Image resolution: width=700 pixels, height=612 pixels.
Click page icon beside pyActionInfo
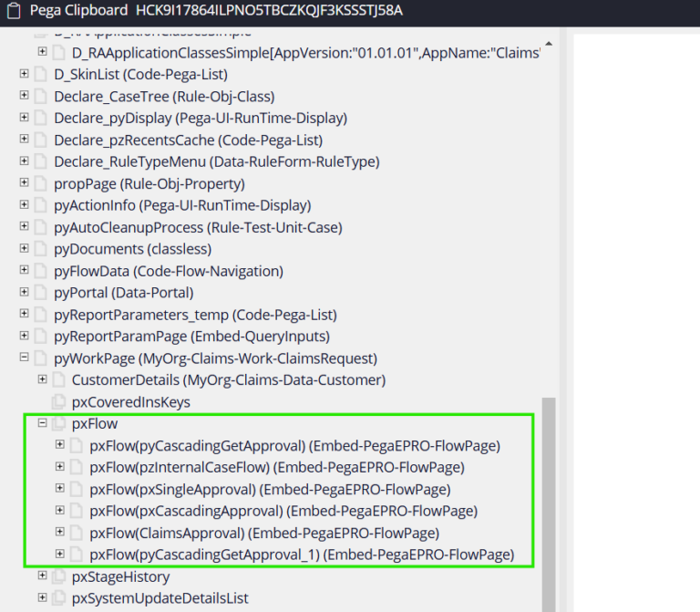41,205
